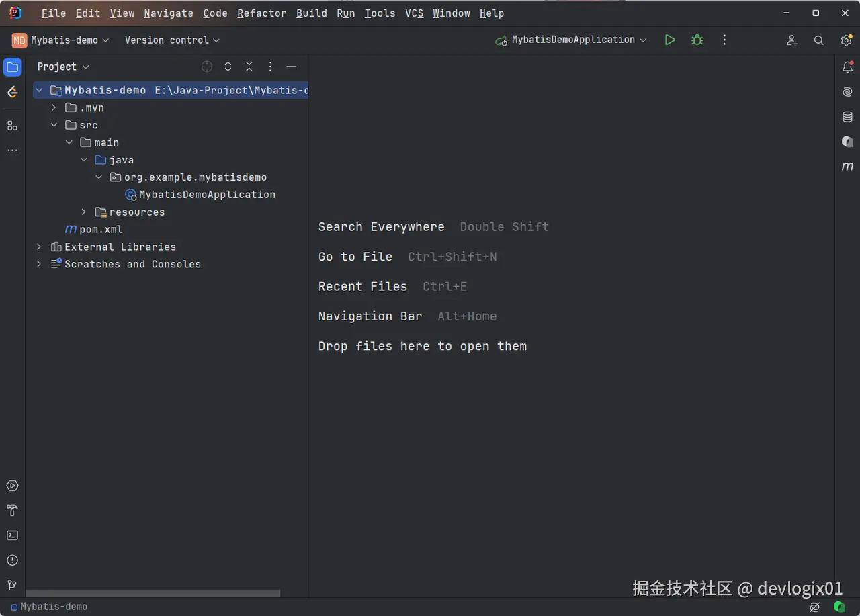
Task: Expand External Libraries node
Action: [x=39, y=247]
